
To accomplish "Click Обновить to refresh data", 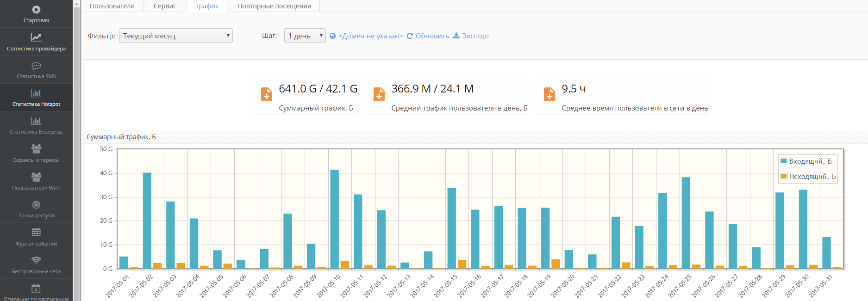I will (432, 36).
